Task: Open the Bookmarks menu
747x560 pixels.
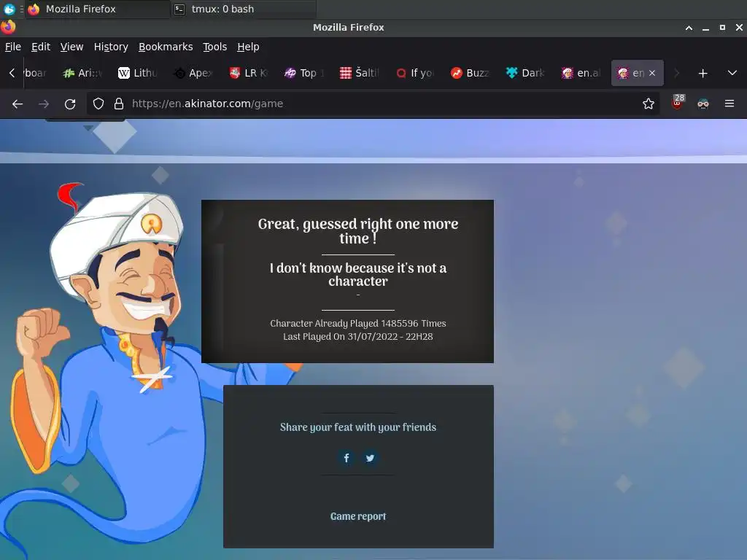Action: [166, 47]
